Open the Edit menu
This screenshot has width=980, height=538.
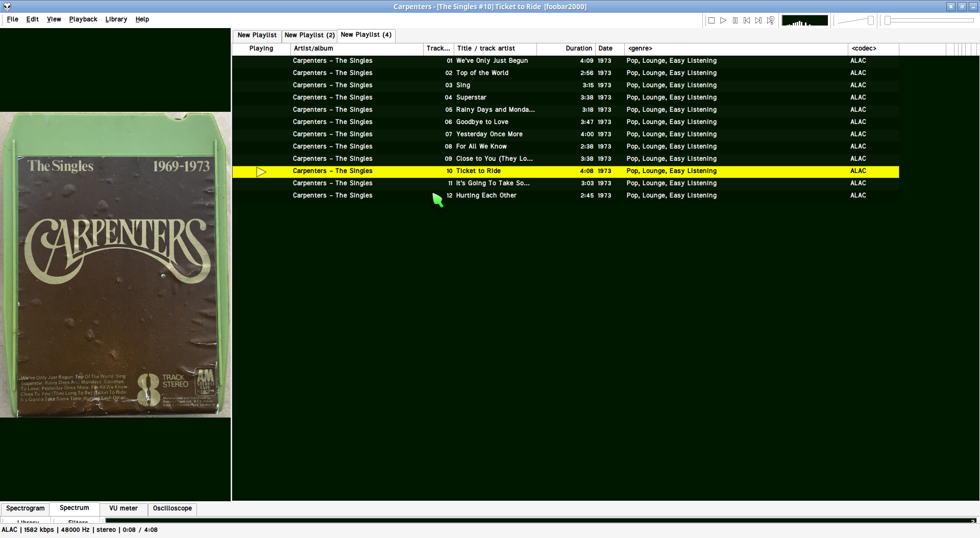click(33, 19)
